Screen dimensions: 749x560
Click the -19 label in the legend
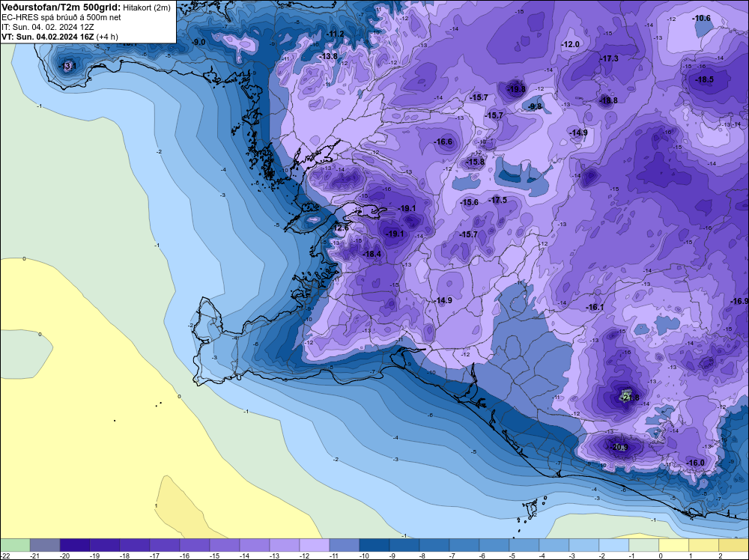click(94, 556)
